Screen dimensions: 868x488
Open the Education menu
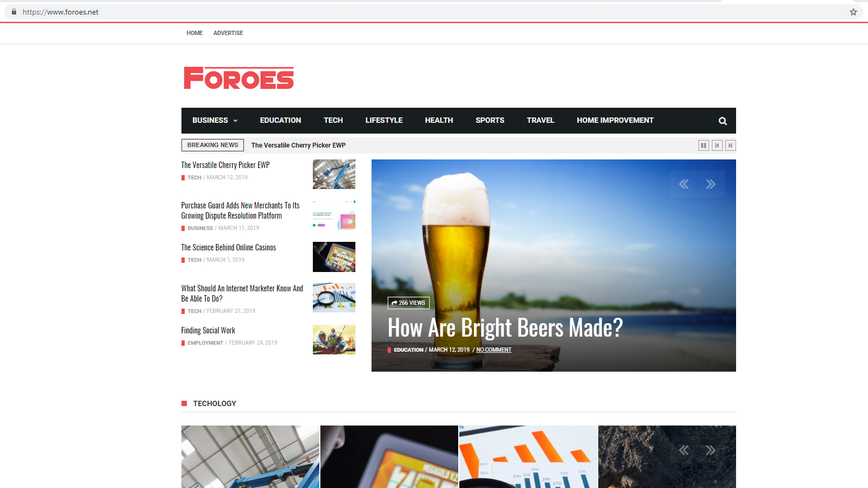281,121
